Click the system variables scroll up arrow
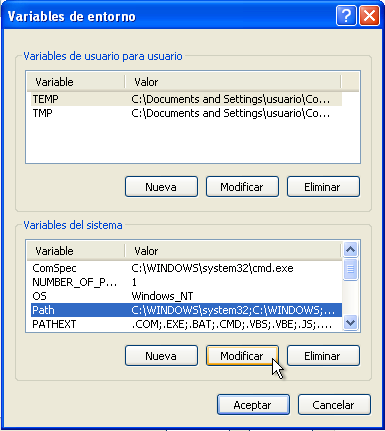This screenshot has height=431, width=385. coord(350,249)
